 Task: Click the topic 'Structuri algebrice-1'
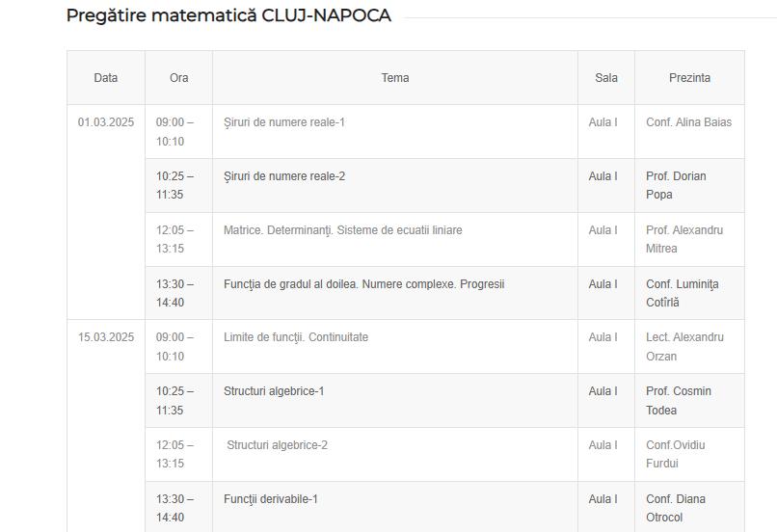click(x=274, y=391)
